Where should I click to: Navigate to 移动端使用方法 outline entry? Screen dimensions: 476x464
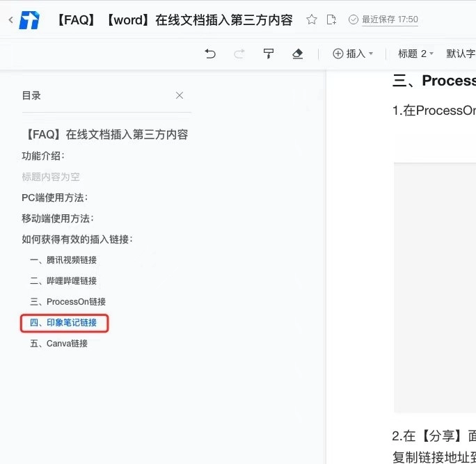[x=58, y=218]
